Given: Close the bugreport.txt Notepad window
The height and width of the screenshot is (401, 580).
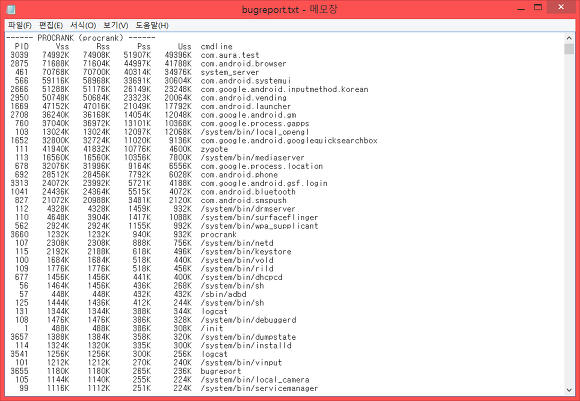Looking at the screenshot, I should [x=561, y=7].
